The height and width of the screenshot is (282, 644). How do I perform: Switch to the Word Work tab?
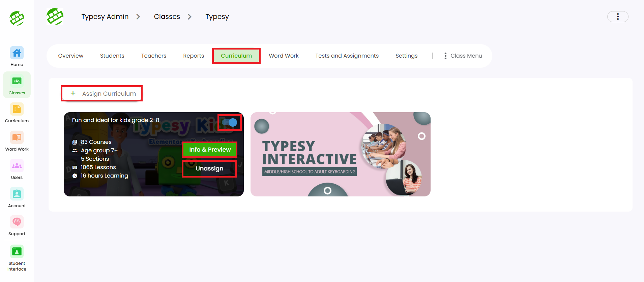(x=284, y=56)
